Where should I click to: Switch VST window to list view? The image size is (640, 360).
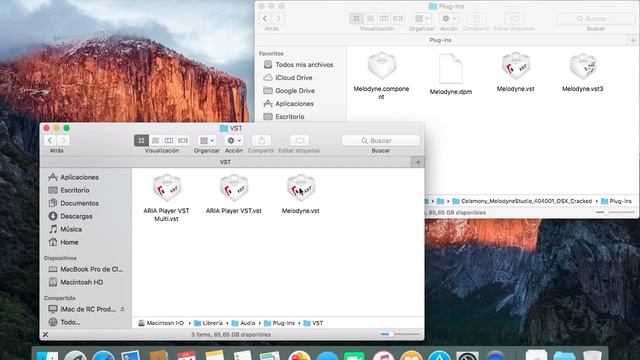(x=155, y=140)
